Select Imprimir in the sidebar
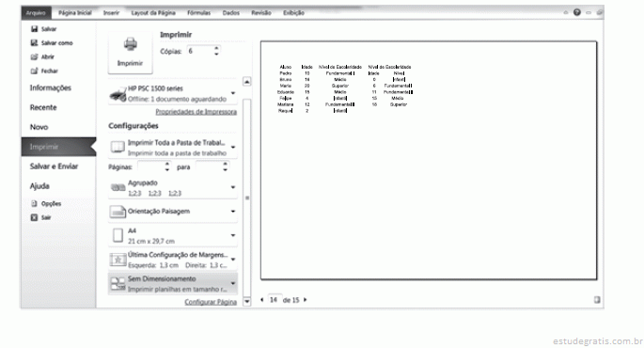Screen dimensions: 644x348 click(x=58, y=147)
